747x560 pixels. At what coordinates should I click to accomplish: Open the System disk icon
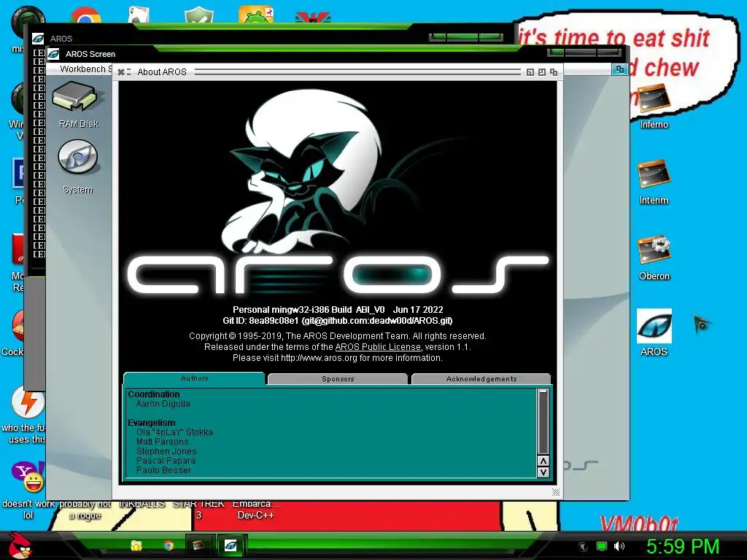[x=77, y=166]
